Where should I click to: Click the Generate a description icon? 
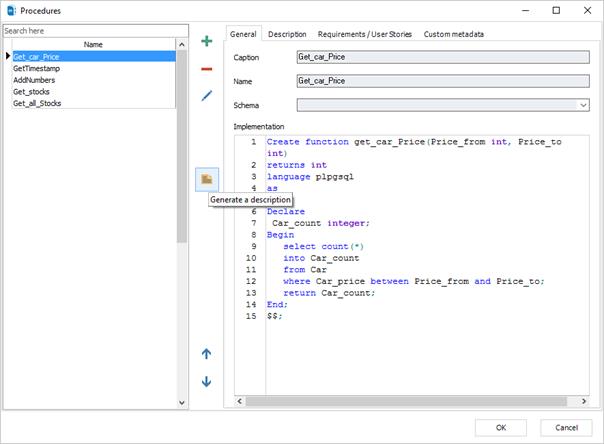pyautogui.click(x=207, y=179)
